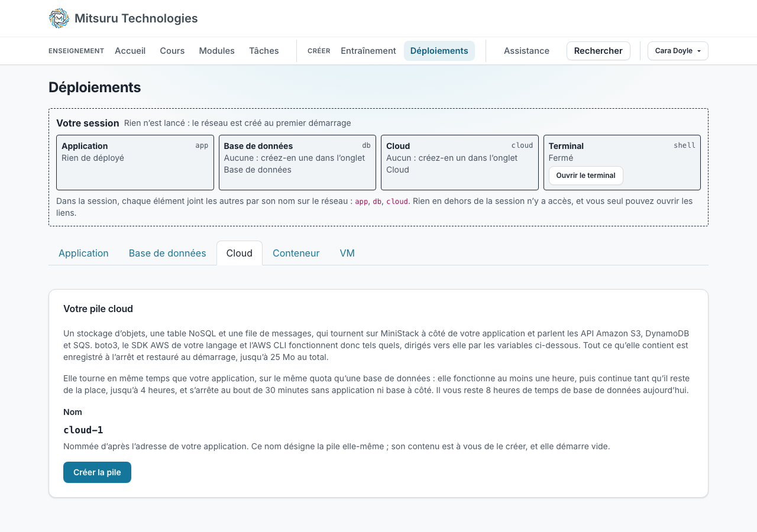Image resolution: width=757 pixels, height=532 pixels.
Task: Click the cloud-1 stack name
Action: (83, 430)
